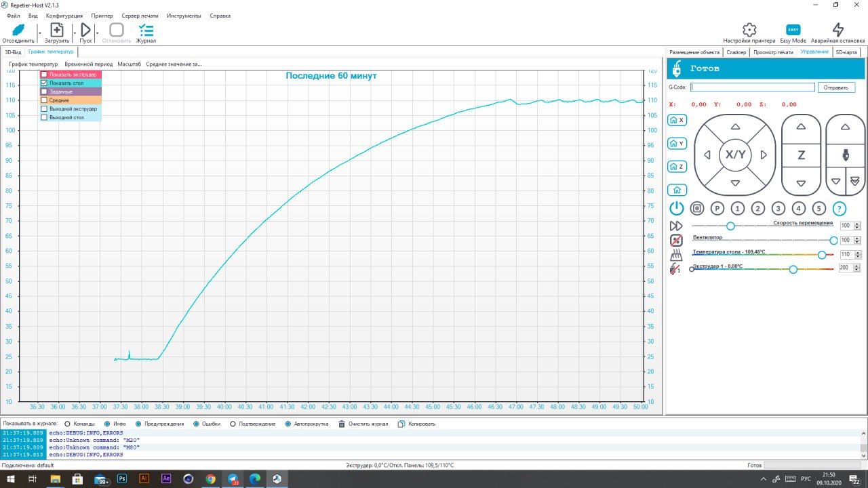
Task: Home the Z axis
Action: coord(677,167)
